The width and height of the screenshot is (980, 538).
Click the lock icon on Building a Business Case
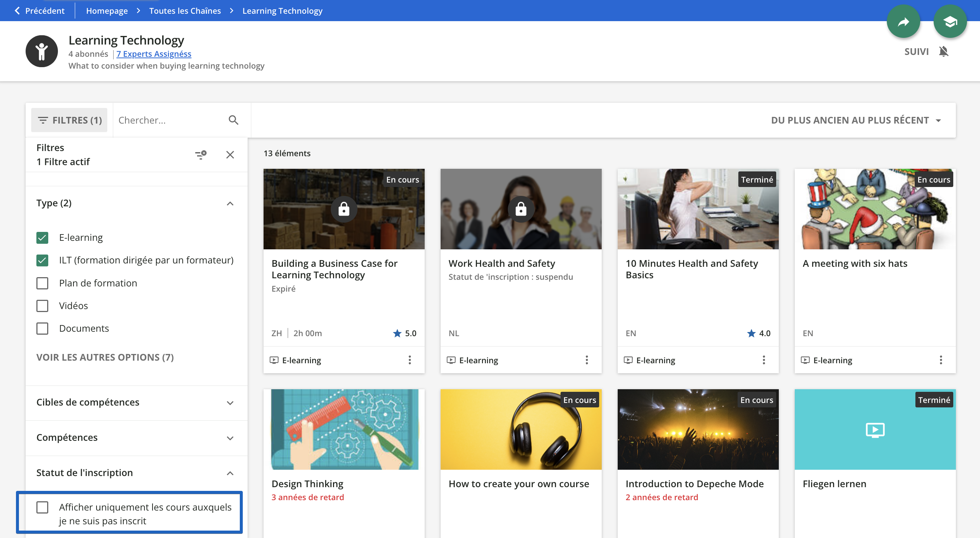[343, 209]
